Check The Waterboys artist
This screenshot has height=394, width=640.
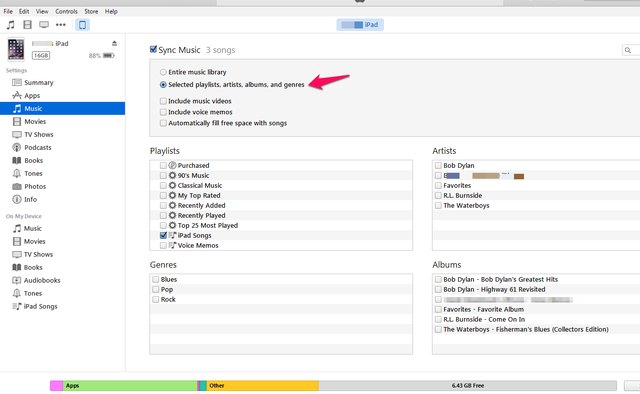pyautogui.click(x=438, y=205)
